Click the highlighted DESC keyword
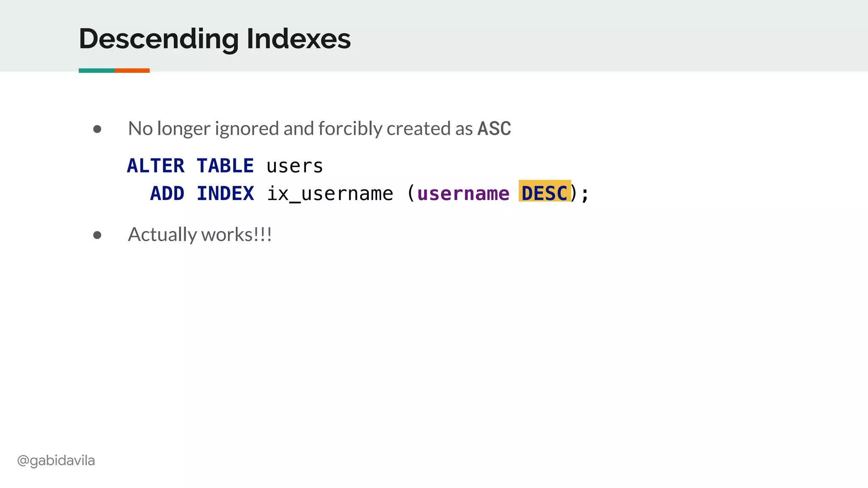This screenshot has width=868, height=488. point(544,193)
